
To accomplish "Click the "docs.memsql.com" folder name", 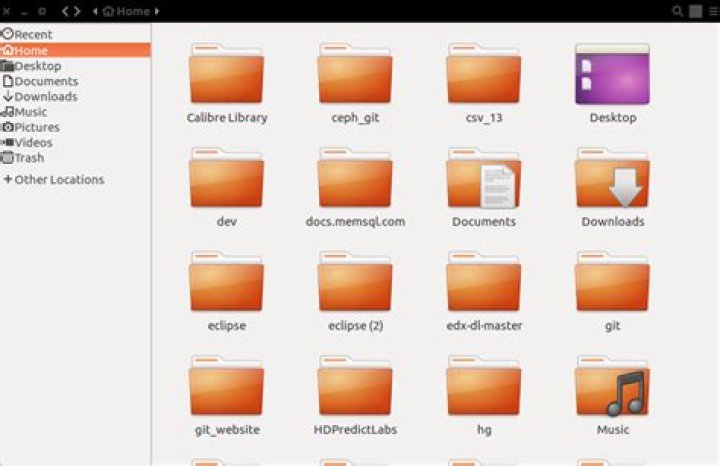I will (355, 222).
